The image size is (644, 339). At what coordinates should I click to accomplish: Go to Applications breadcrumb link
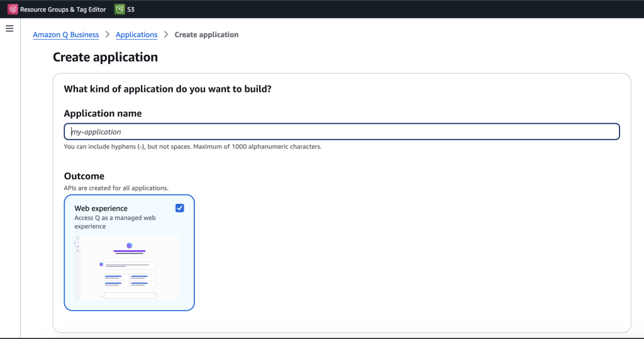[136, 35]
